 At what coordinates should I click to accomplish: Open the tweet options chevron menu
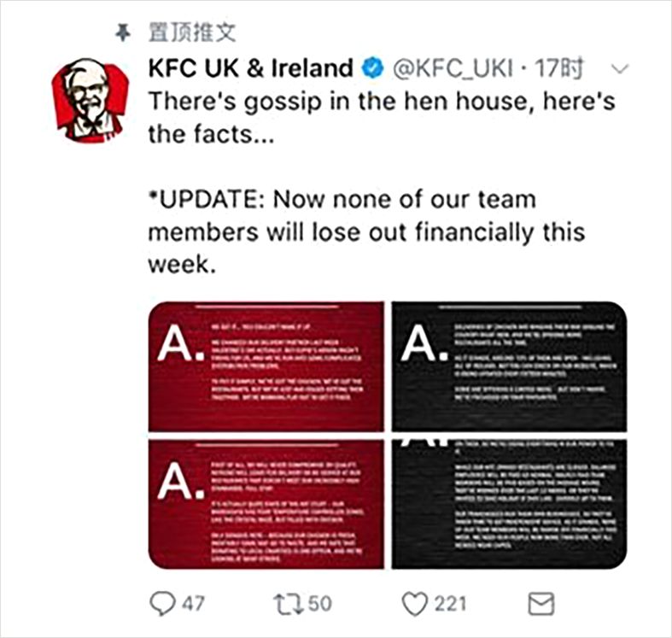[x=622, y=68]
